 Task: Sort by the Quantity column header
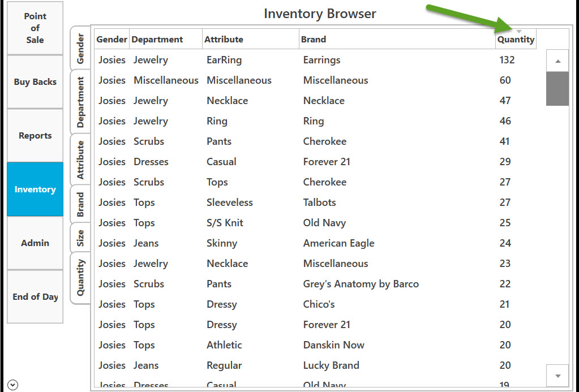(516, 39)
